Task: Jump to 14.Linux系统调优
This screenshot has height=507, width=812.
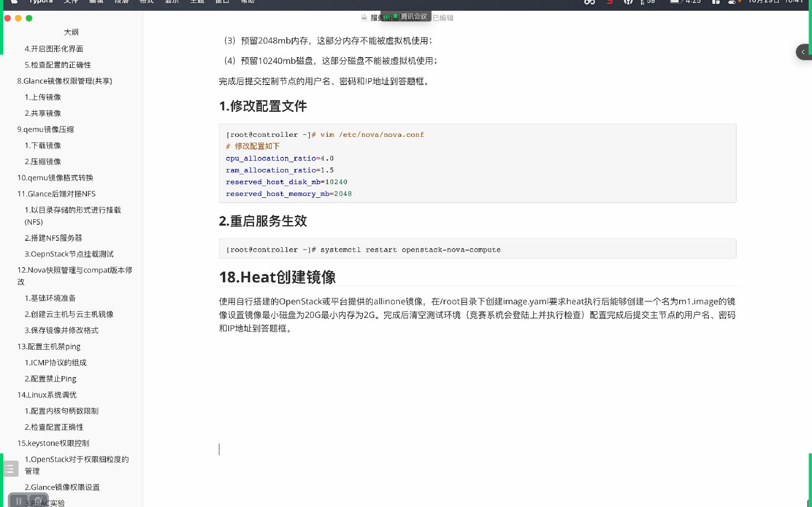Action: coord(47,395)
